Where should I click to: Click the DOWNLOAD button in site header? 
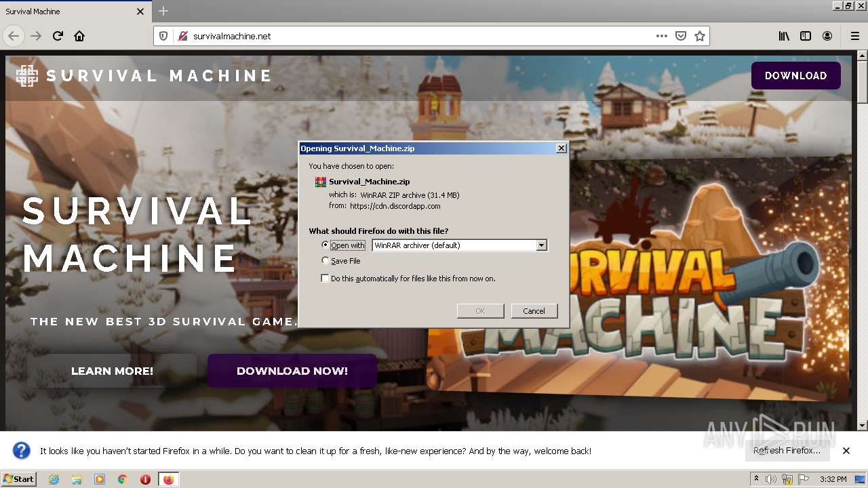click(795, 75)
